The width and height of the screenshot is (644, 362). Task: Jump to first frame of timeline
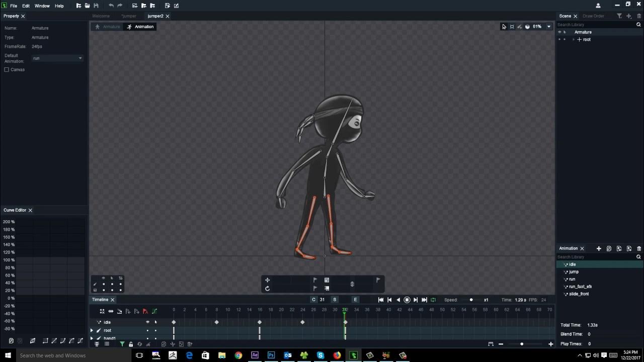coord(381,300)
